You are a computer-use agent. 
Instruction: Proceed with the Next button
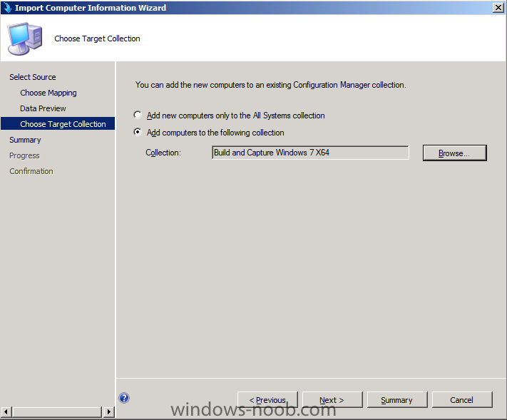[332, 400]
